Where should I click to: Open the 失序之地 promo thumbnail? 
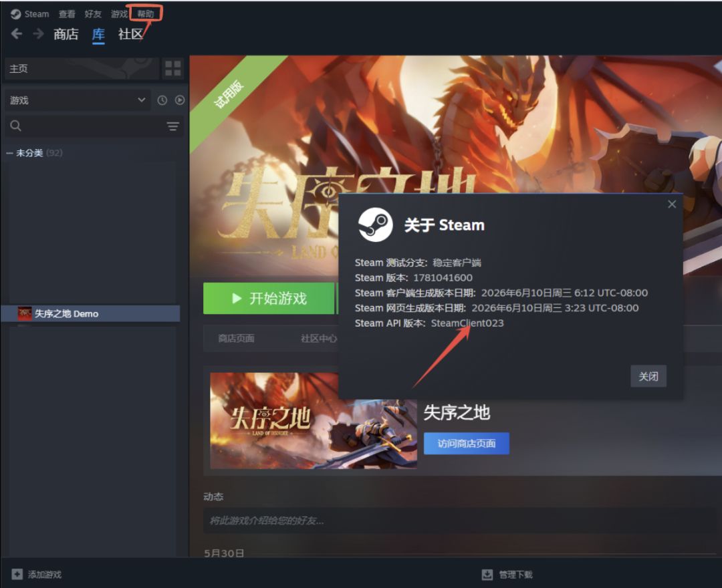tap(314, 421)
